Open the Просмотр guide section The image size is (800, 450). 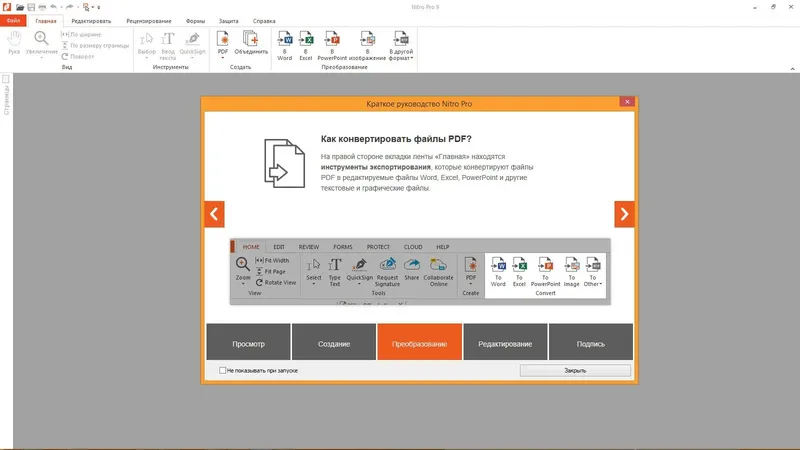(248, 342)
